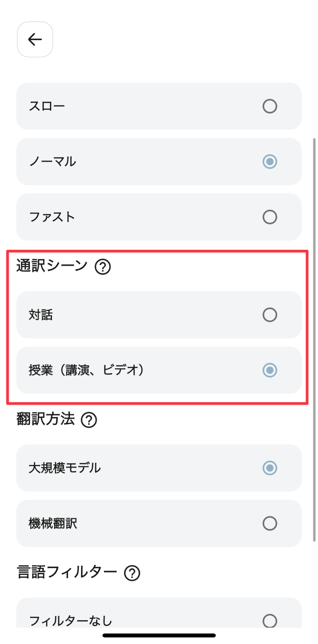Select 授業（講演、ビデオ）radio button

[x=270, y=370]
